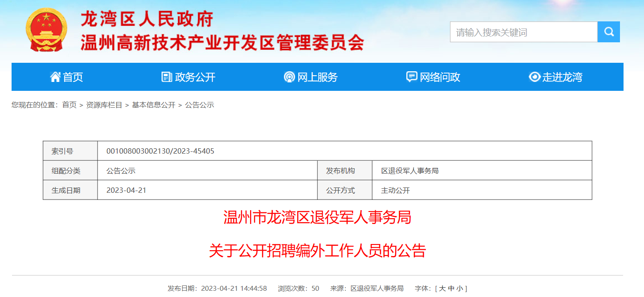Set font size to 大
Viewport: 644px width, 297px height.
(x=442, y=289)
